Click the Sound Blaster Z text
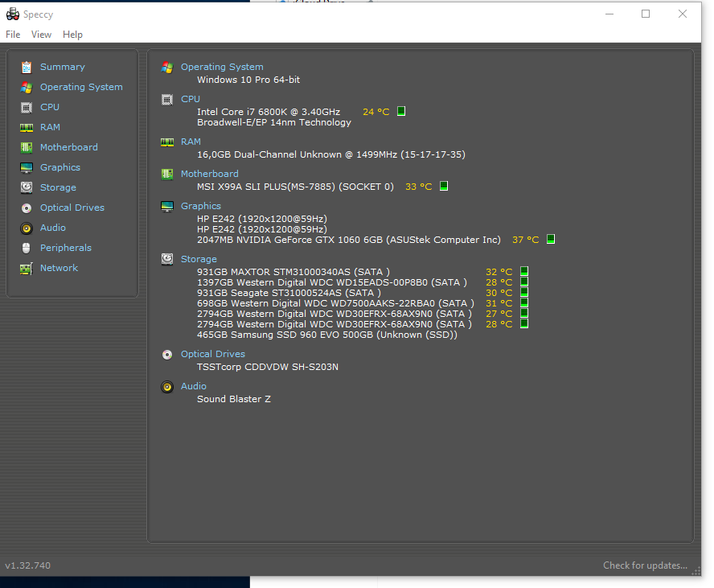This screenshot has height=588, width=714. tap(234, 399)
